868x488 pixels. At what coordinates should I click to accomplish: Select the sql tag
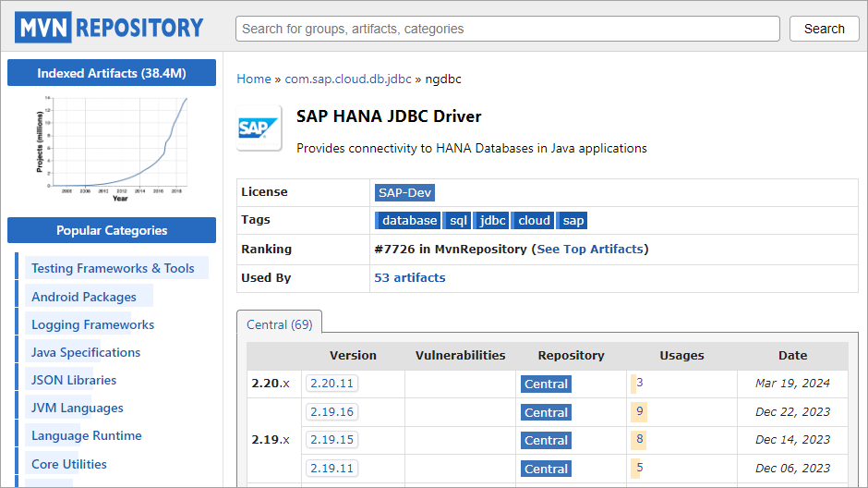[x=457, y=221]
